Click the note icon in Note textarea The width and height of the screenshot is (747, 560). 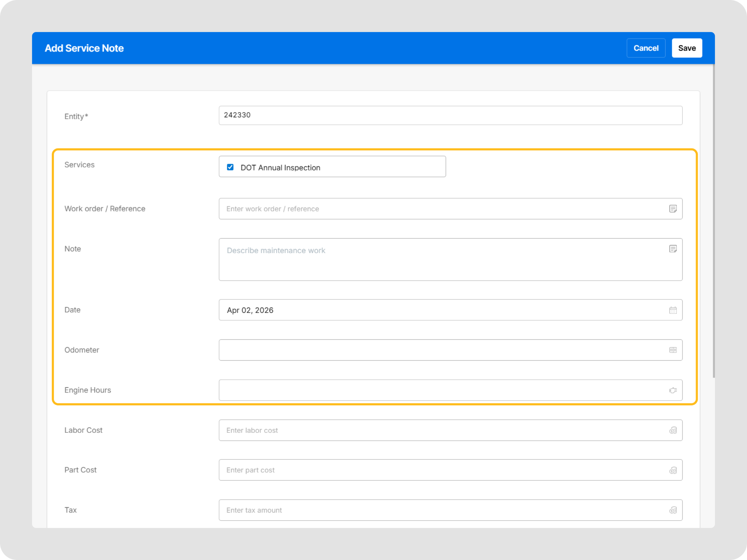673,249
